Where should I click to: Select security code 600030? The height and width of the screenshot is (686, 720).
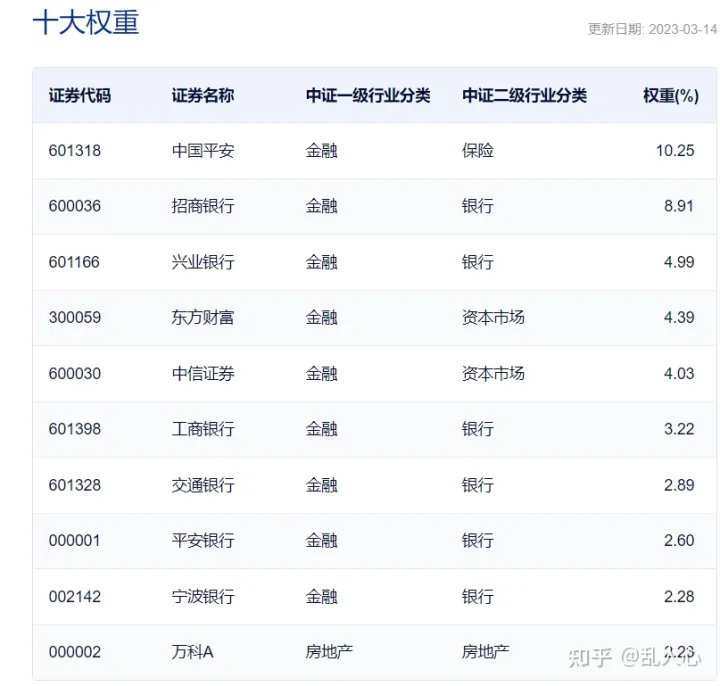coord(75,374)
